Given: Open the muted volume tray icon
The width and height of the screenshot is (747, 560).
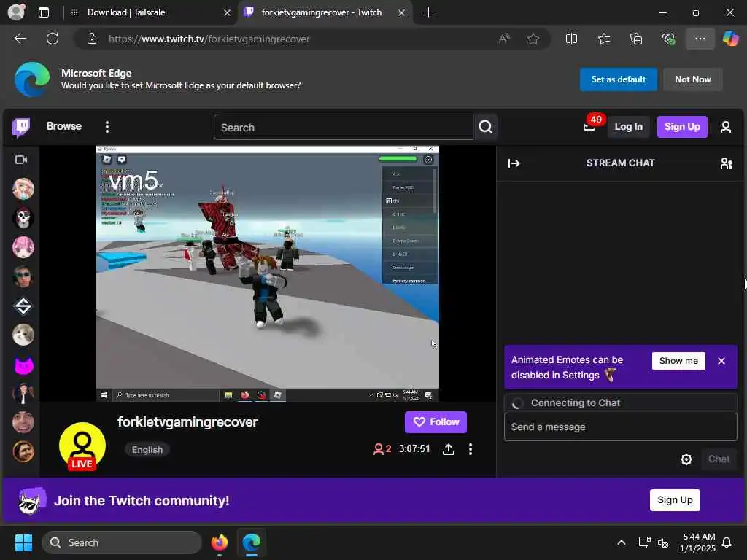Looking at the screenshot, I should 662,542.
